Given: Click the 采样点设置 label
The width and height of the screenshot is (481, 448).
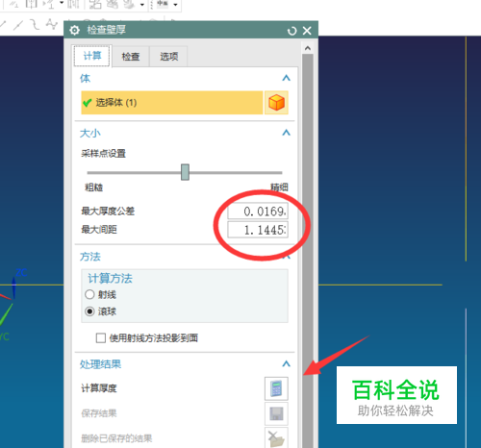Looking at the screenshot, I should click(103, 154).
